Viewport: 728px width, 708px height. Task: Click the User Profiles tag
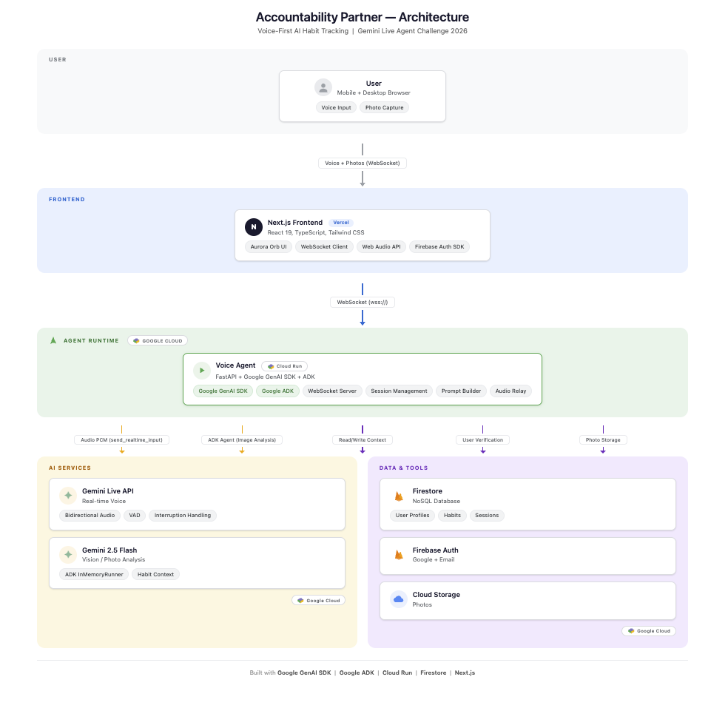[x=412, y=515]
